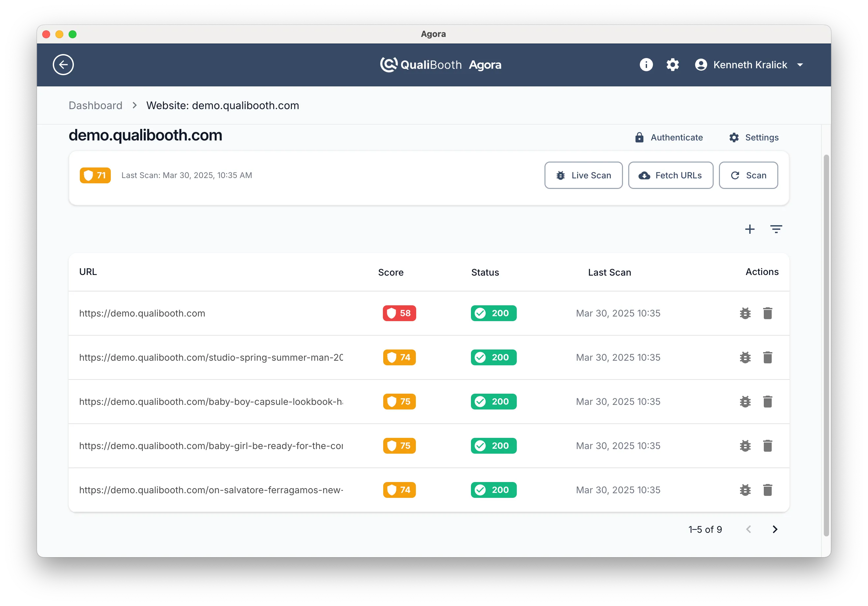The width and height of the screenshot is (868, 606).
Task: Click the QualiBooth Agora logo
Action: pos(440,65)
